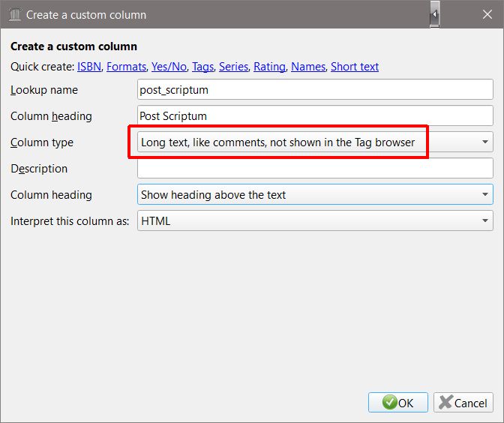Image resolution: width=504 pixels, height=423 pixels.
Task: Quick create a Formats column
Action: coord(126,67)
